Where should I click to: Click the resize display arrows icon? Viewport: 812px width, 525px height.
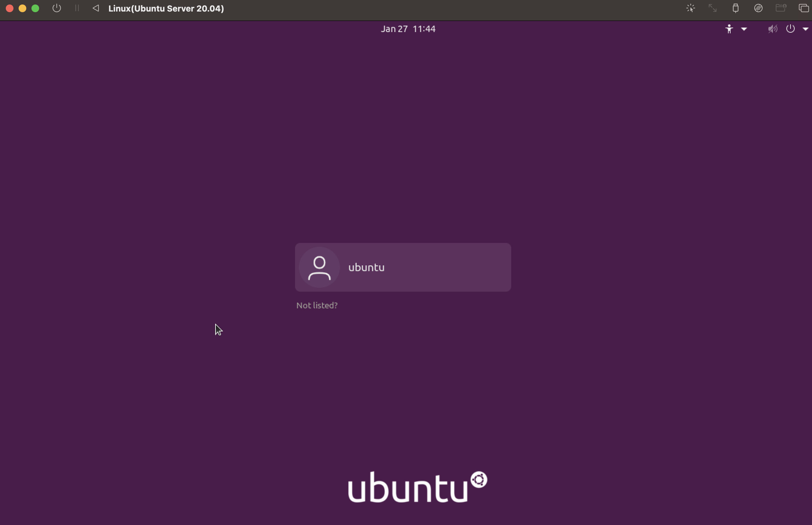712,8
